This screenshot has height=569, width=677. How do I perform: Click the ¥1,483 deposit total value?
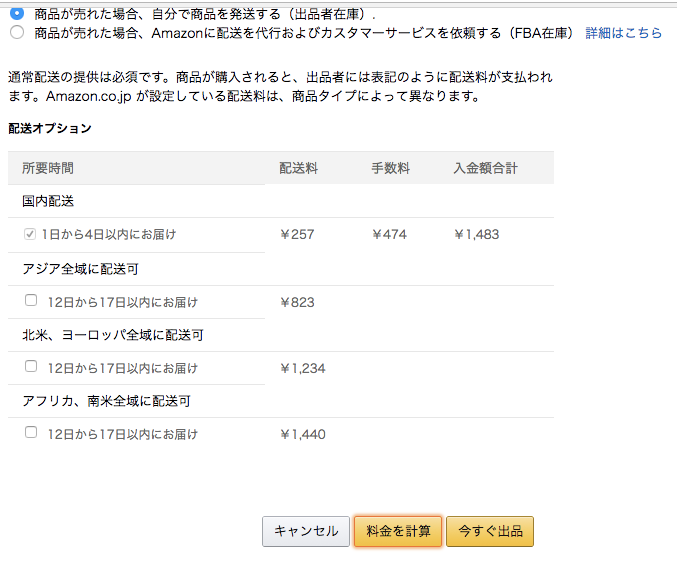[477, 234]
